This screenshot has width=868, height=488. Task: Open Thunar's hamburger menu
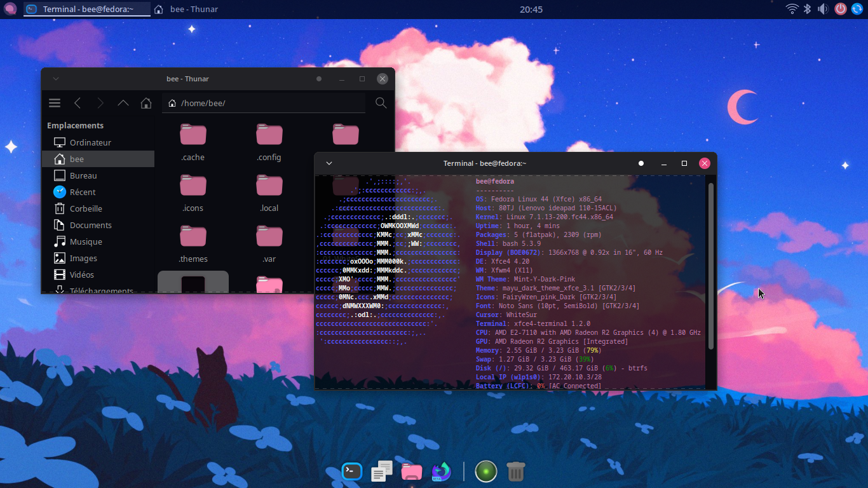tap(55, 103)
